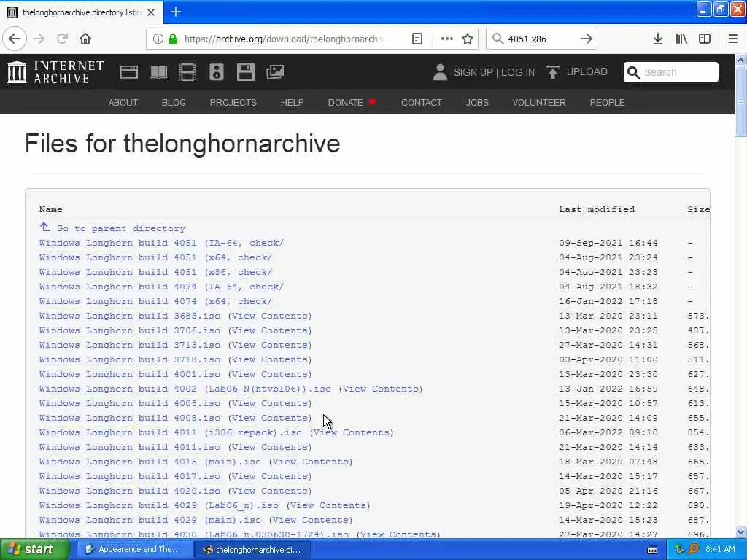747x560 pixels.
Task: Click the browser forward arrow
Action: pyautogui.click(x=39, y=39)
